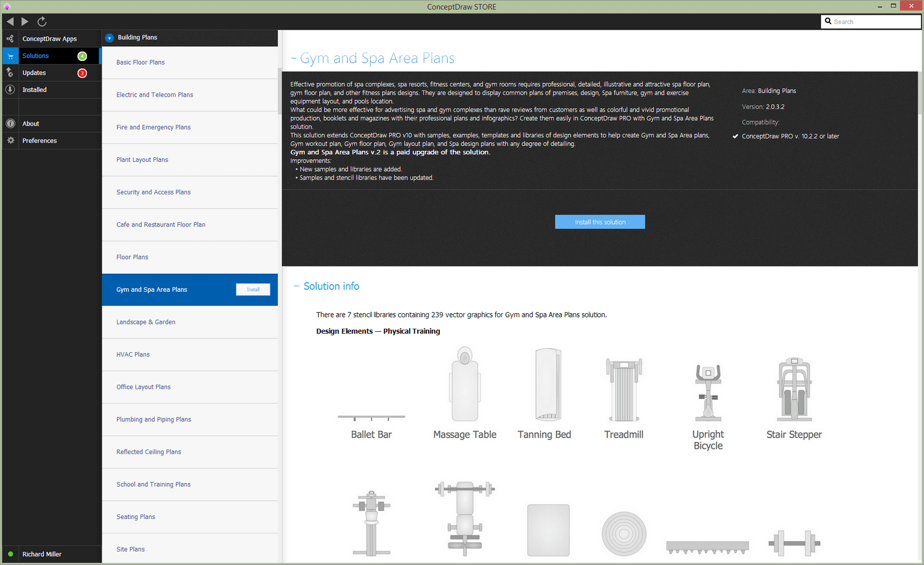Screen dimensions: 924x565
Task: Click the About info icon
Action: click(10, 124)
